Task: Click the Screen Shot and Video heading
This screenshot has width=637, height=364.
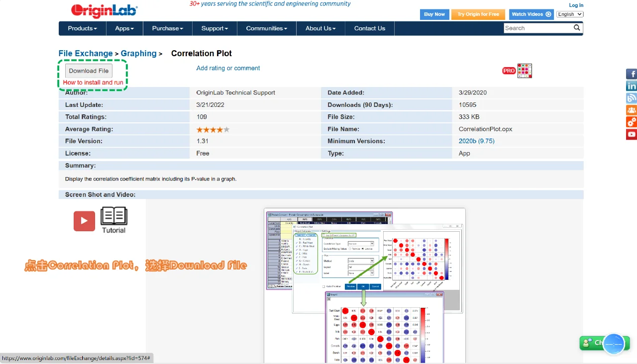Action: 101,194
